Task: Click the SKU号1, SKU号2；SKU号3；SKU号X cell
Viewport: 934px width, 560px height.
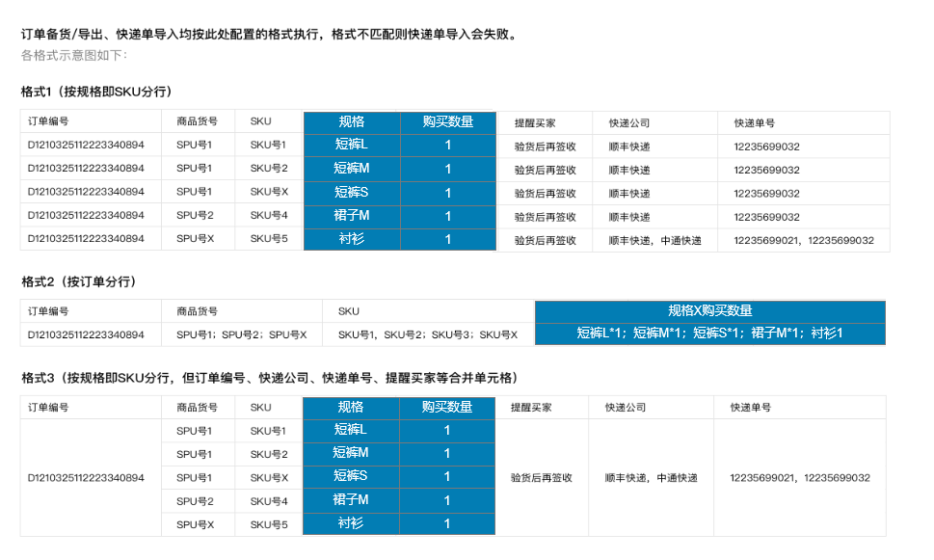Action: pyautogui.click(x=427, y=335)
